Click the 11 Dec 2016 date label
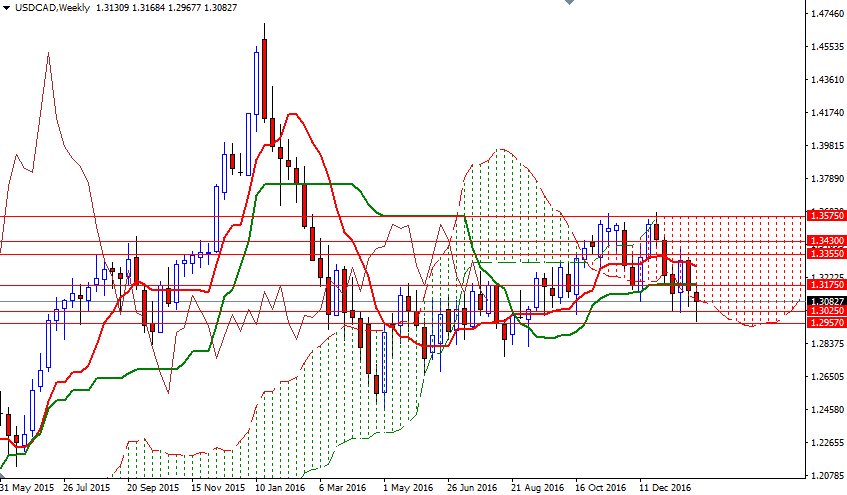Image resolution: width=847 pixels, height=495 pixels. tap(665, 487)
